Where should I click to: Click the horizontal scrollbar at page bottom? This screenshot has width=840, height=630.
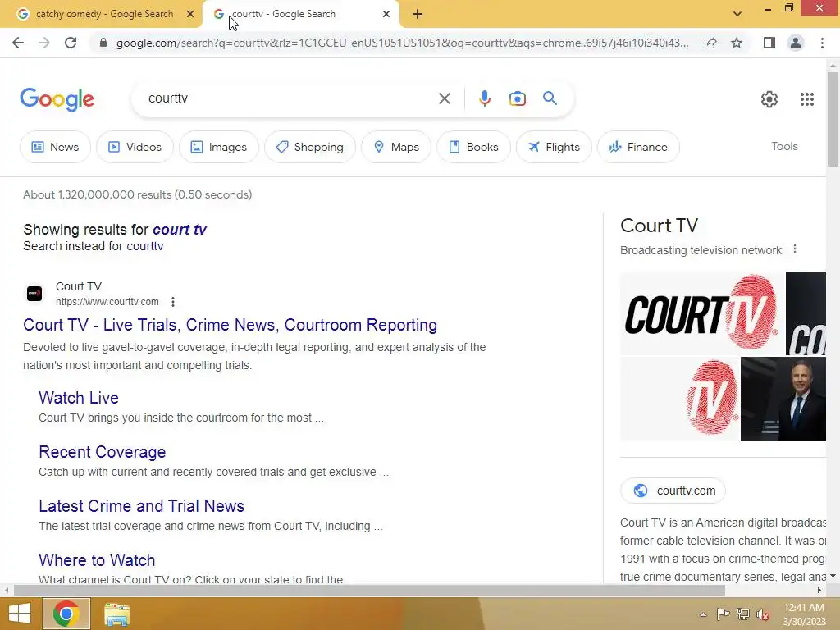click(x=370, y=591)
